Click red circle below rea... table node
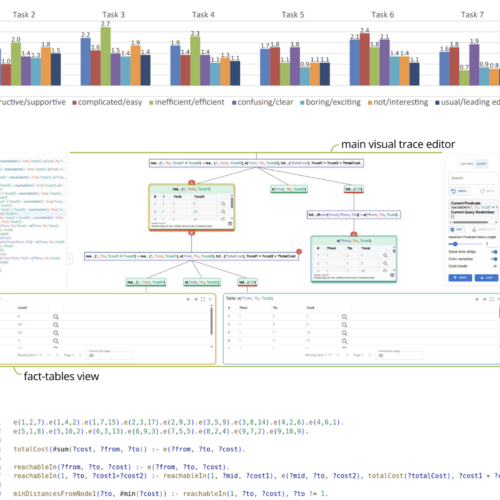Image resolution: width=500 pixels, height=500 pixels. (191, 233)
